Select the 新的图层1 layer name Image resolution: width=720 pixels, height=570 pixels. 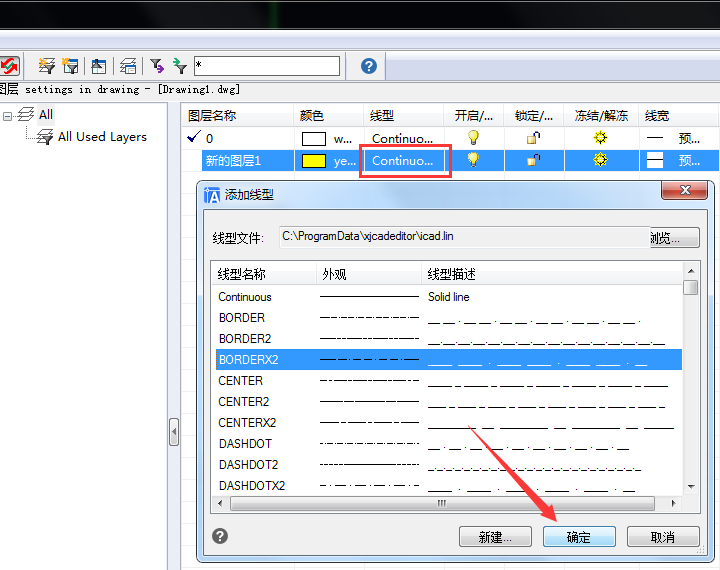pos(233,161)
